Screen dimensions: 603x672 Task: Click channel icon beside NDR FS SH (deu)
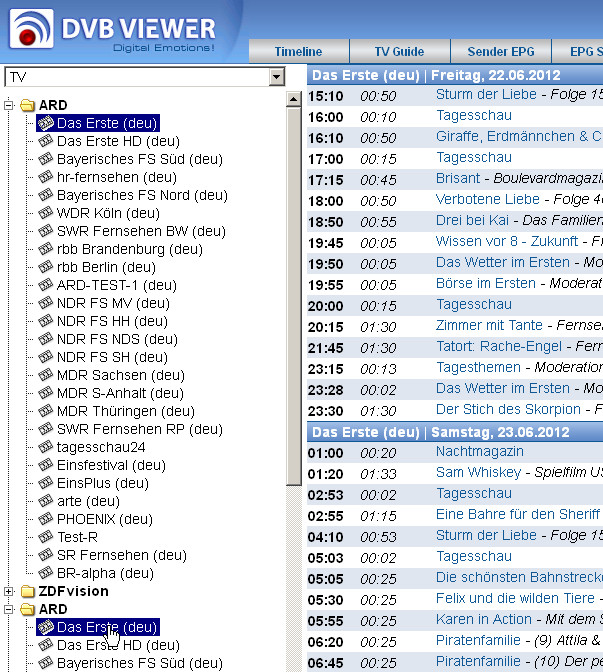(x=45, y=357)
